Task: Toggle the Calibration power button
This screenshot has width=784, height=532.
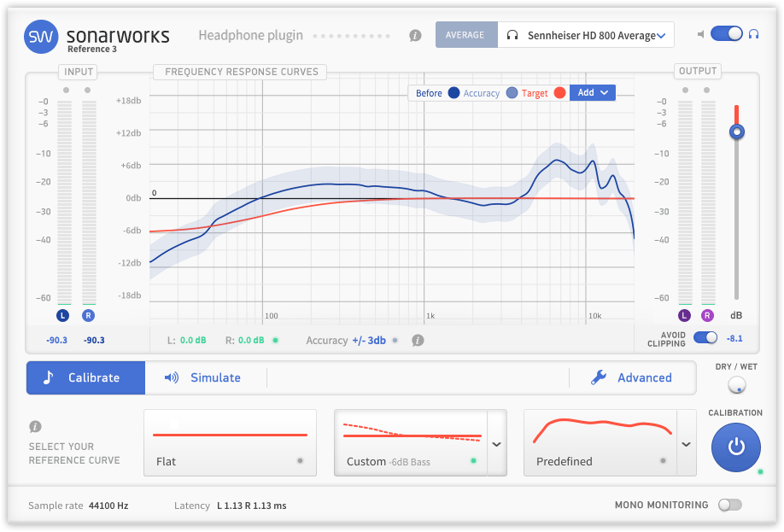Action: click(x=736, y=447)
